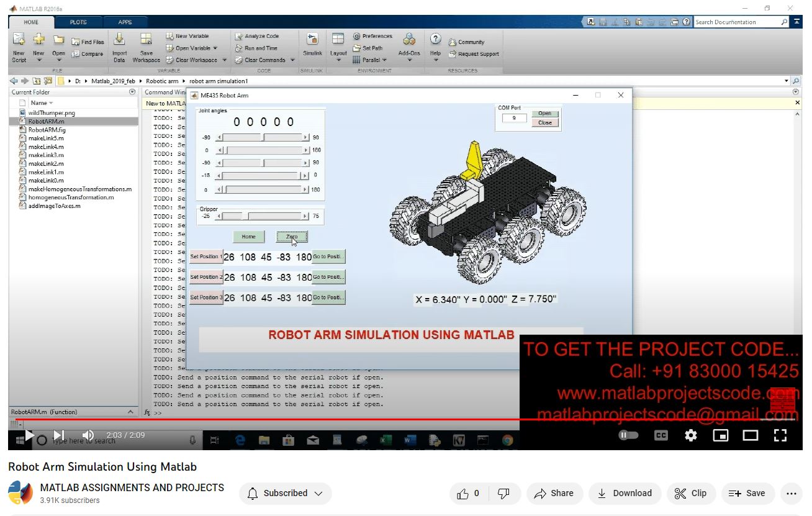Enable miniplayer mode

pos(721,435)
